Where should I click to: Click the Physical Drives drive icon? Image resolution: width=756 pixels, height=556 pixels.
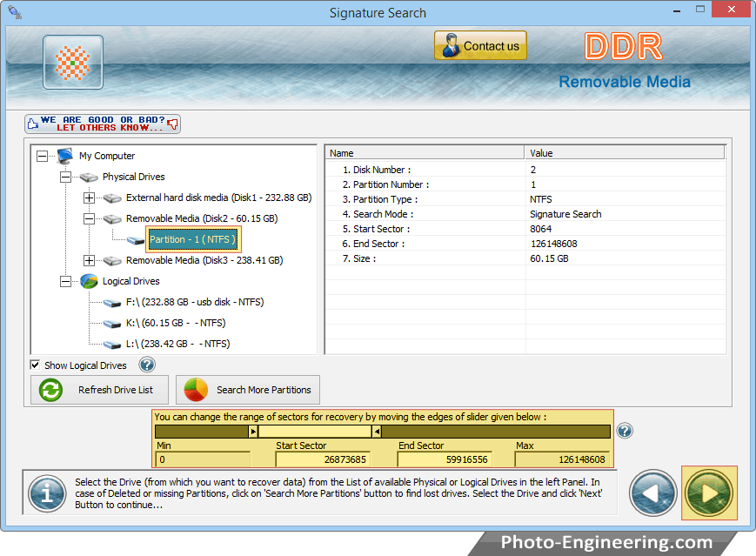(89, 178)
